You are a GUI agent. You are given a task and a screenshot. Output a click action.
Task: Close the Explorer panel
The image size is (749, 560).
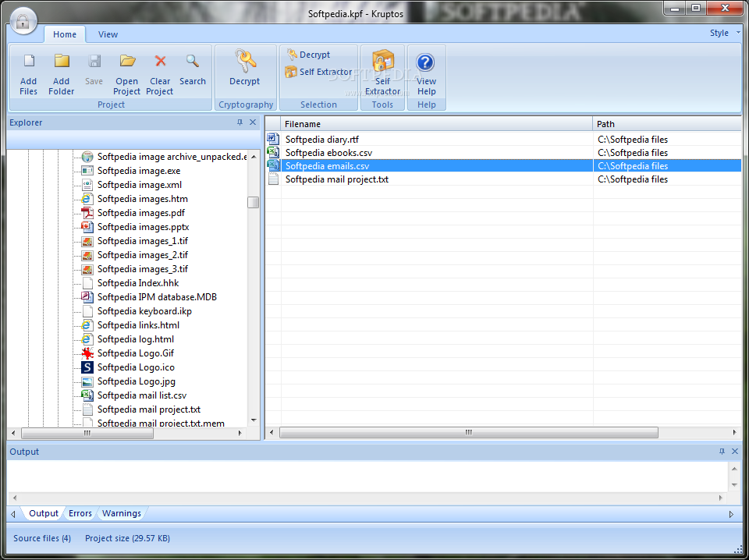click(253, 122)
